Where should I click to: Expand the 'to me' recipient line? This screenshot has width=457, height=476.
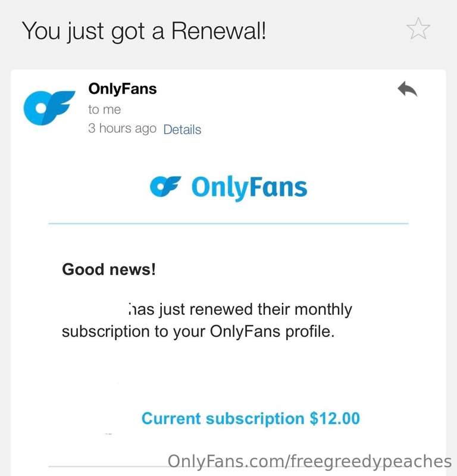(x=105, y=109)
